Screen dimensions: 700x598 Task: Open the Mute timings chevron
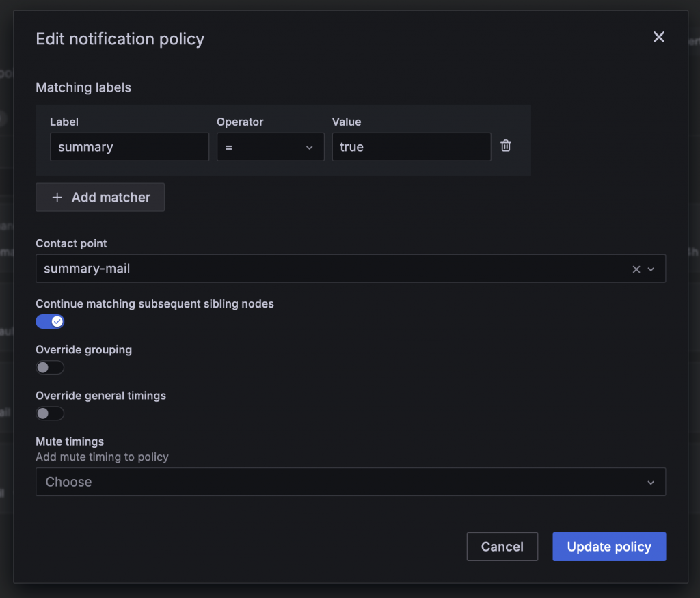650,483
